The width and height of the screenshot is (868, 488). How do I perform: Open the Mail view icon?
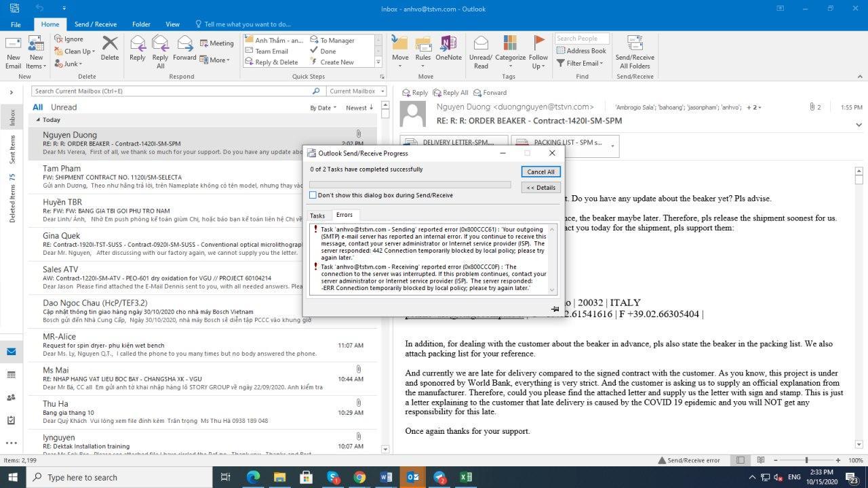coord(12,352)
